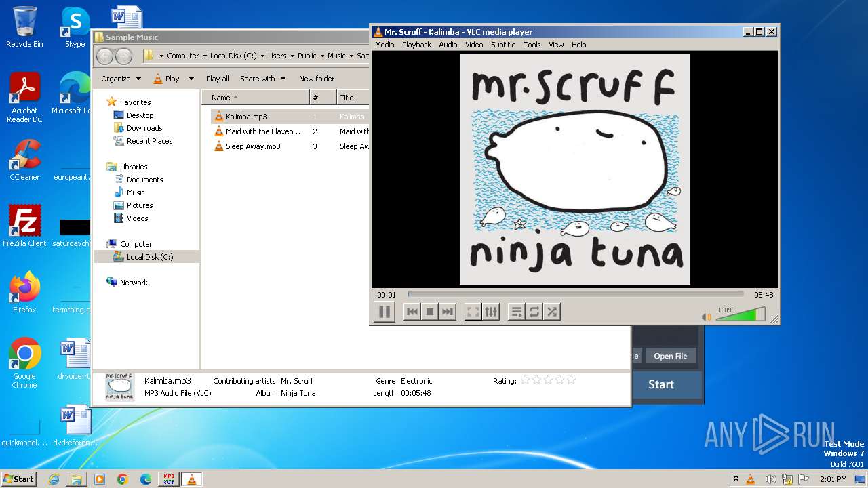Open the VLC Playback menu

click(416, 45)
